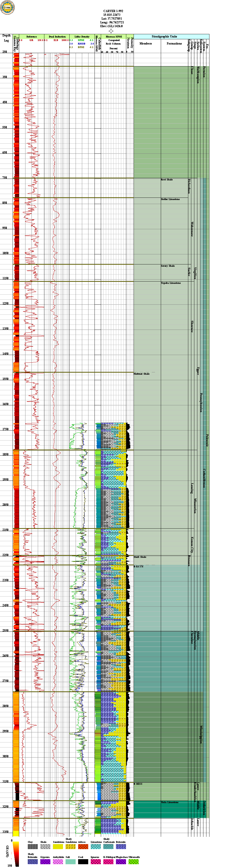Viewport: 247px width, 868px height.
Task: Click the 'Roca Shale' formation label
Action: click(167, 180)
